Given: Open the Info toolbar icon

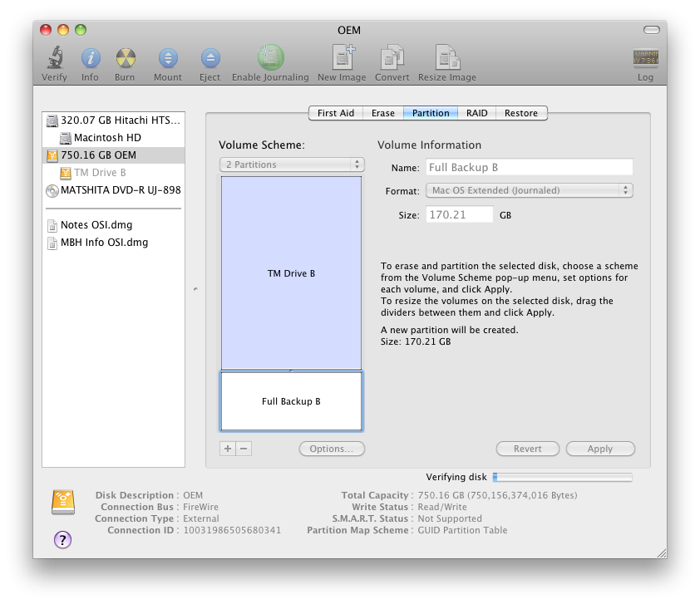Looking at the screenshot, I should click(x=91, y=58).
